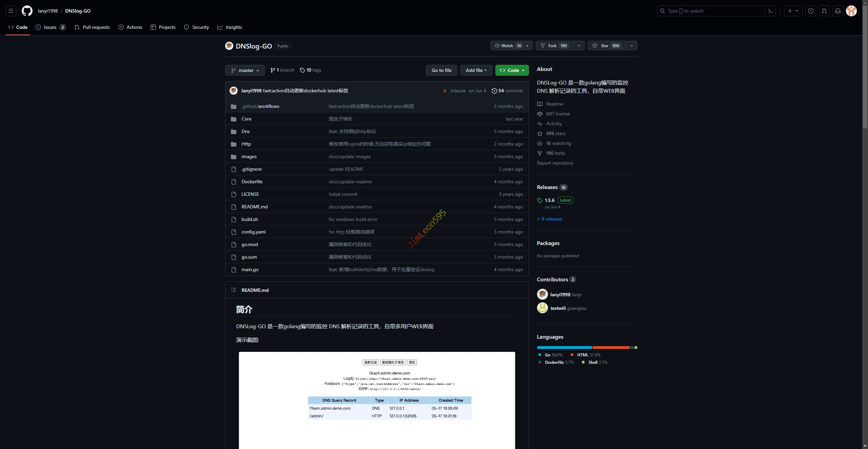Viewport: 868px width, 449px height.
Task: Open the GitHub homepage logo
Action: [27, 11]
